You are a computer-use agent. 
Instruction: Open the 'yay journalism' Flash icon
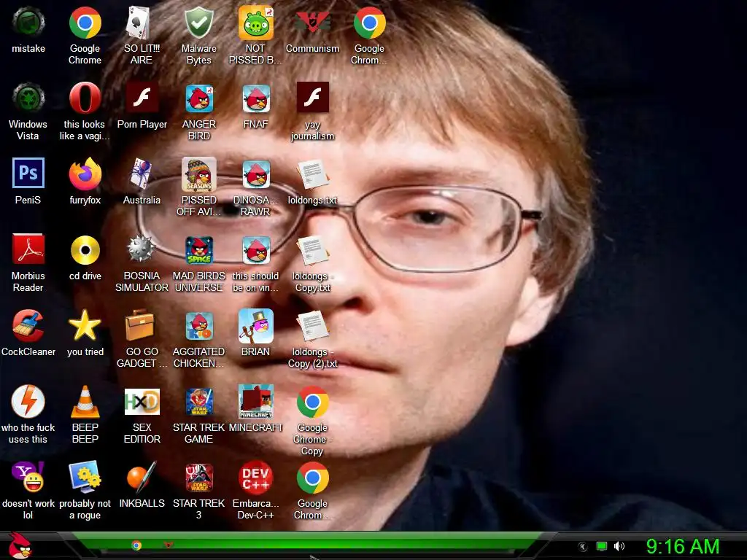pyautogui.click(x=312, y=98)
